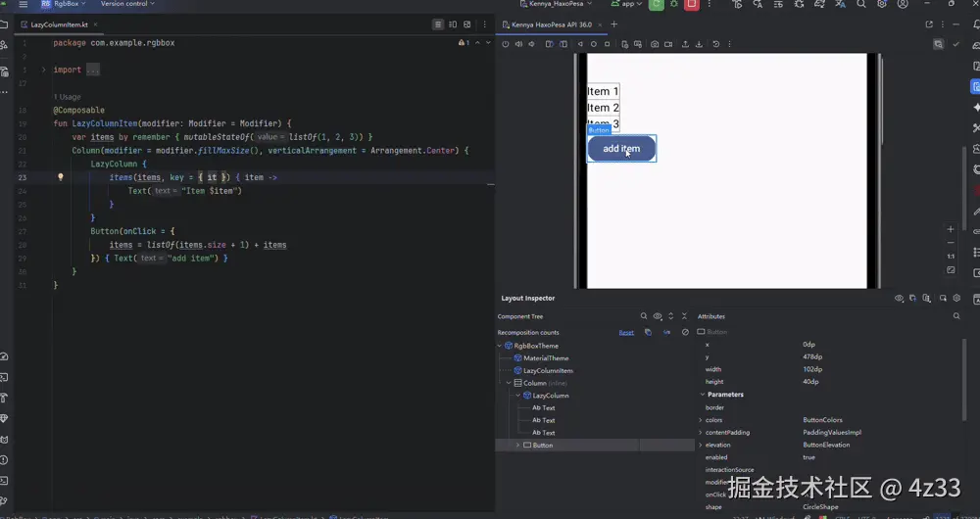
Task: Click the emulator Volume Up button
Action: (518, 44)
